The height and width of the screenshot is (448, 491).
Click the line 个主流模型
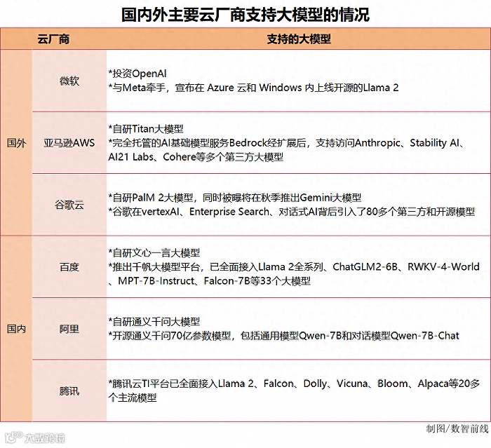[133, 398]
